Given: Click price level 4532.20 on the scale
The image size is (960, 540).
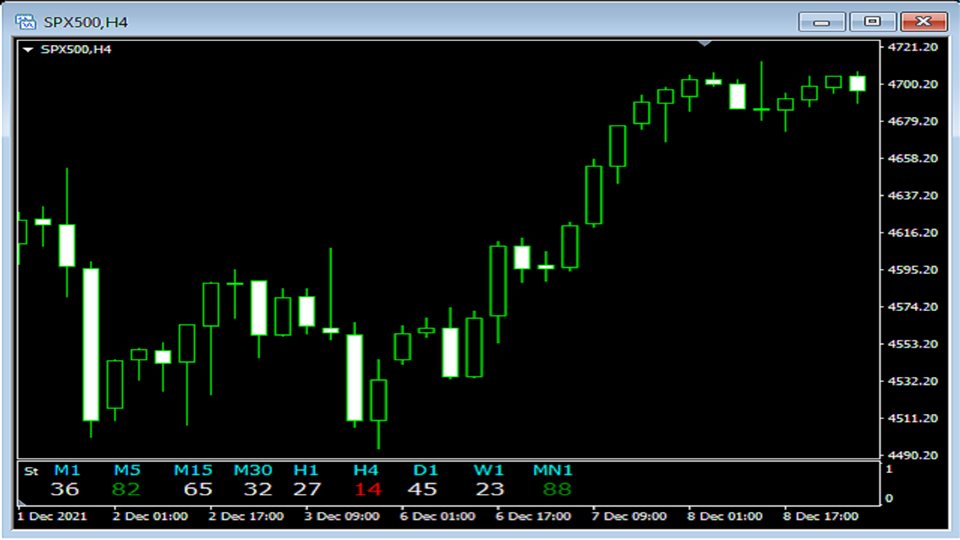Looking at the screenshot, I should point(913,381).
